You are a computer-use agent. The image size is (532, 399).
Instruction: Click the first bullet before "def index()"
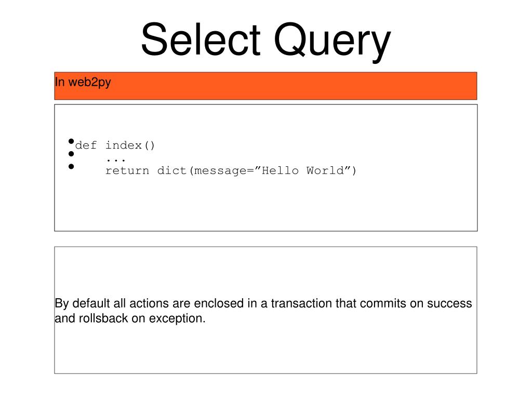point(71,141)
